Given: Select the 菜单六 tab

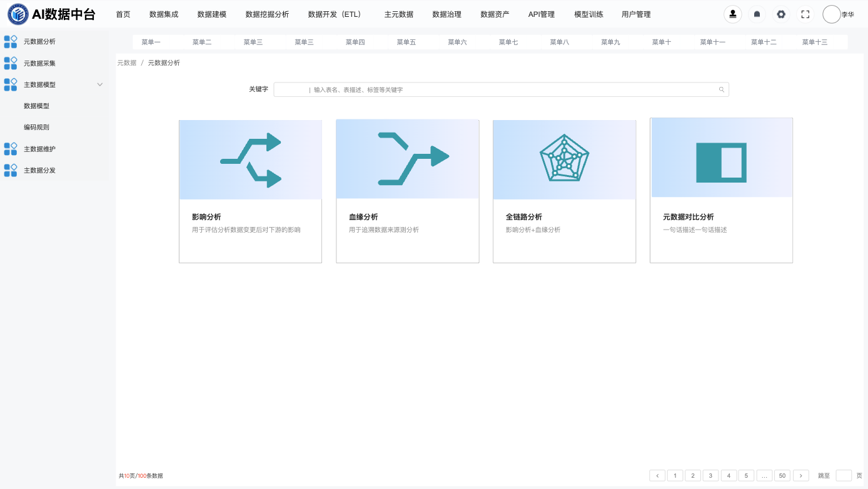Looking at the screenshot, I should point(458,43).
